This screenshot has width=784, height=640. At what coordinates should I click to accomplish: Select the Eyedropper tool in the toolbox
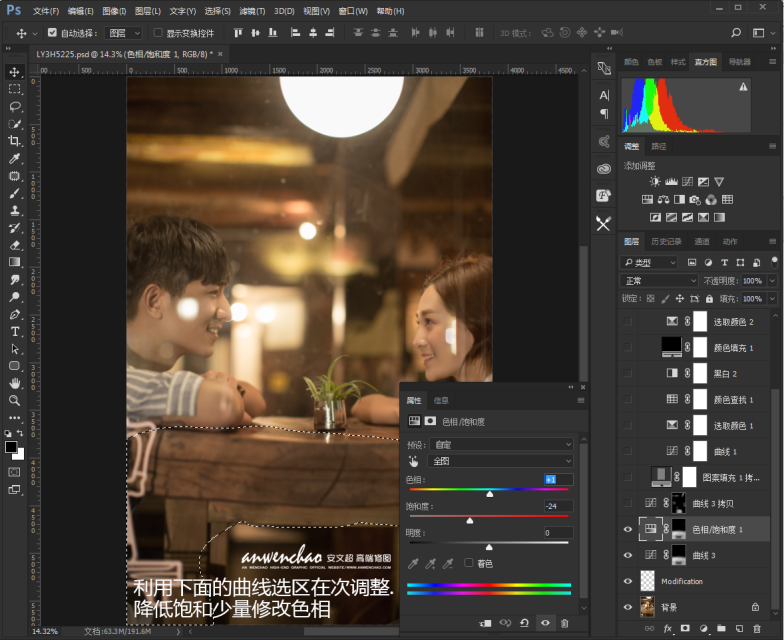14,158
